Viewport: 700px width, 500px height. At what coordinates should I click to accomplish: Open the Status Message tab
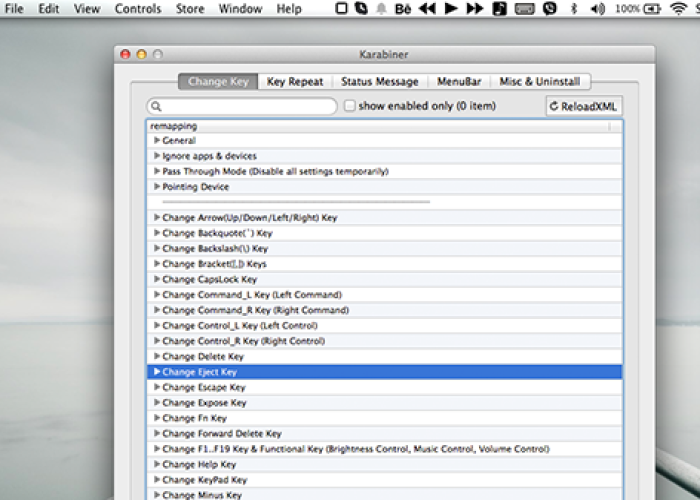tap(380, 82)
